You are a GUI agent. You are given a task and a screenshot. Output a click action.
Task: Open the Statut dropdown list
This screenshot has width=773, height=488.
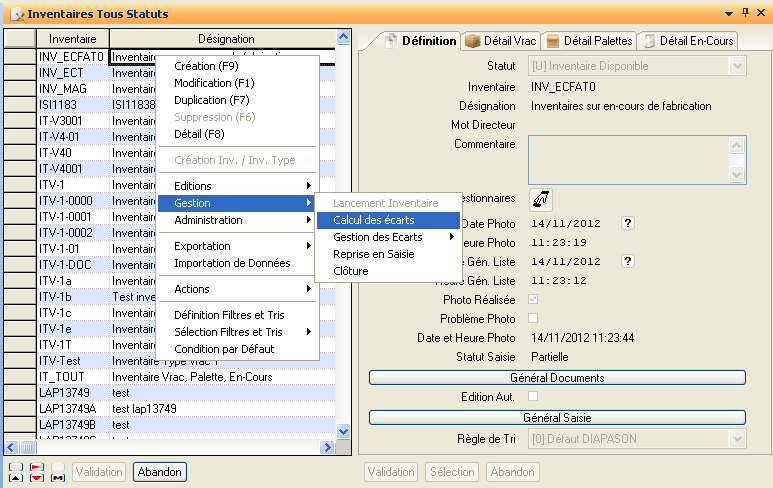click(738, 66)
